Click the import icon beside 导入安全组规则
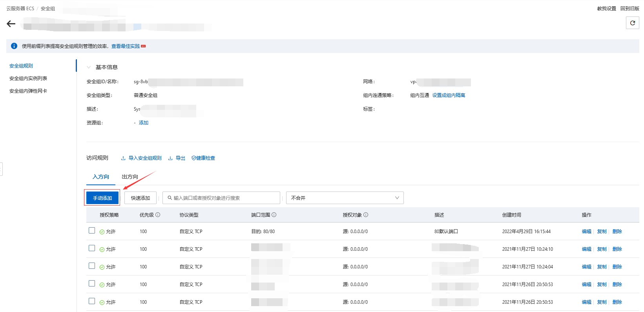644x312 pixels. tap(123, 158)
